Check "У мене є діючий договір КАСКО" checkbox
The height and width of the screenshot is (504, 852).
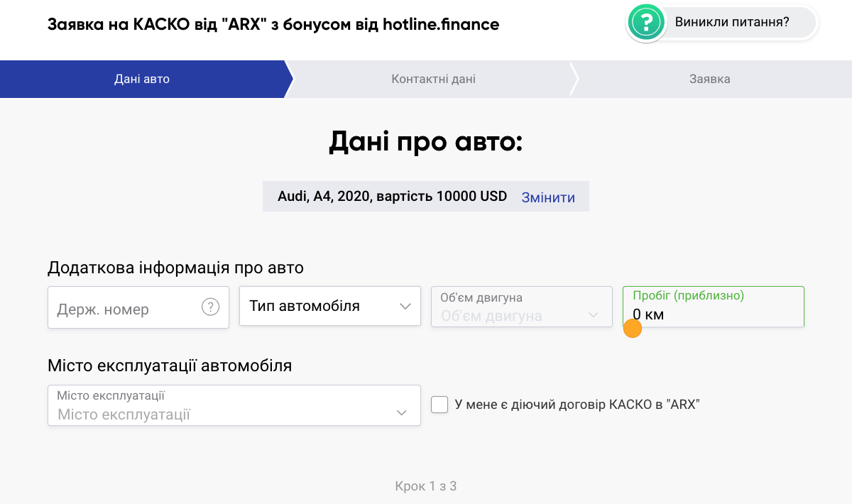click(x=439, y=405)
